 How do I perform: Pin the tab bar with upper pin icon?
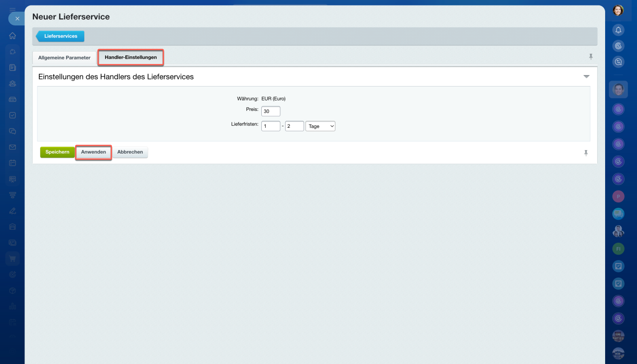point(591,57)
